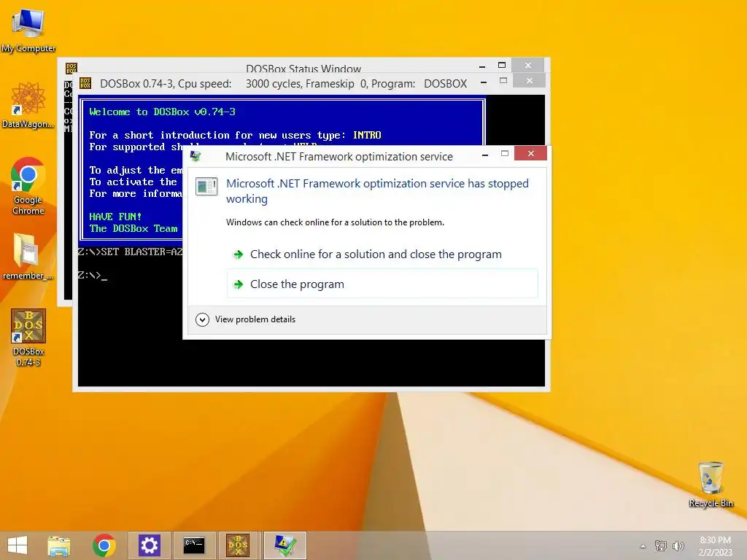The height and width of the screenshot is (560, 747).
Task: Open File Explorer from taskbar
Action: point(59,545)
